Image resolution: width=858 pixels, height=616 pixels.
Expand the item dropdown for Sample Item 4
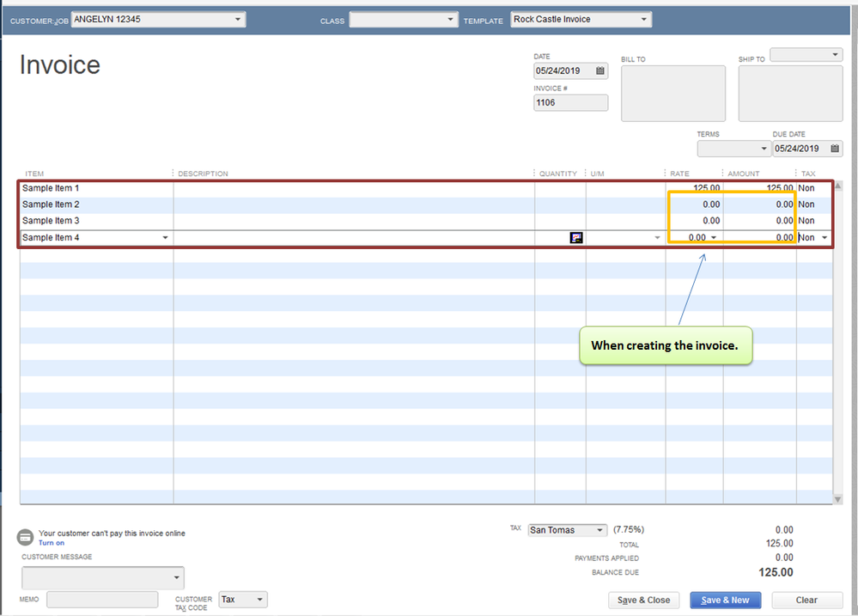165,238
